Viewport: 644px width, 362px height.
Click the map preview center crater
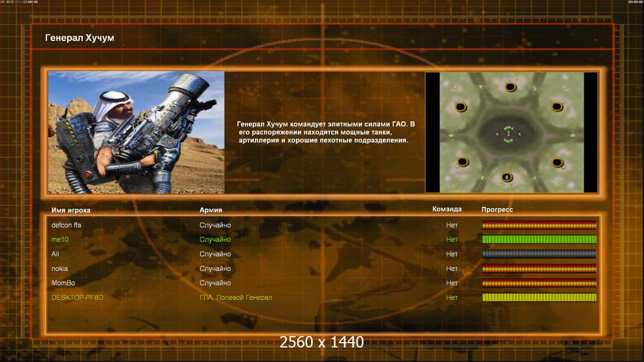point(509,134)
